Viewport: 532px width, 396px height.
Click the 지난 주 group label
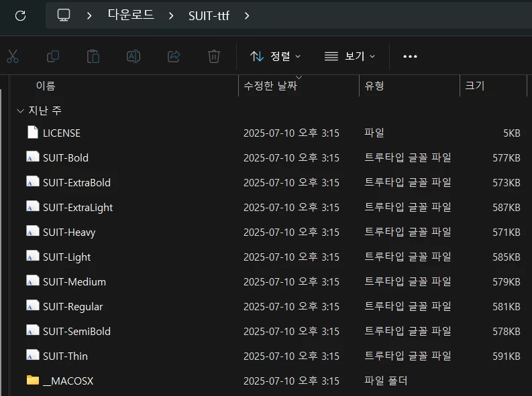pyautogui.click(x=45, y=111)
